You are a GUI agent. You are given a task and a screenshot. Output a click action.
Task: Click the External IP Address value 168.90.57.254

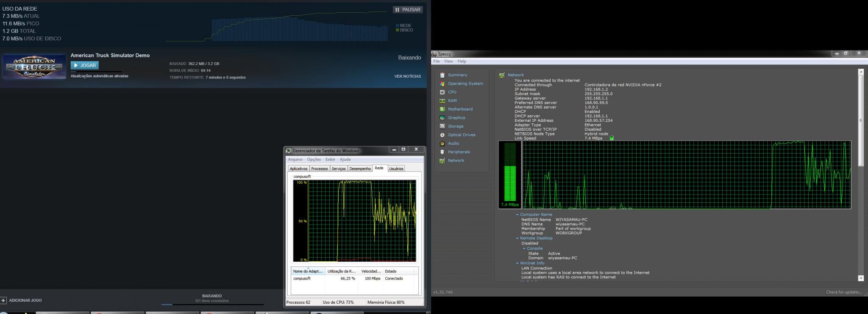598,121
